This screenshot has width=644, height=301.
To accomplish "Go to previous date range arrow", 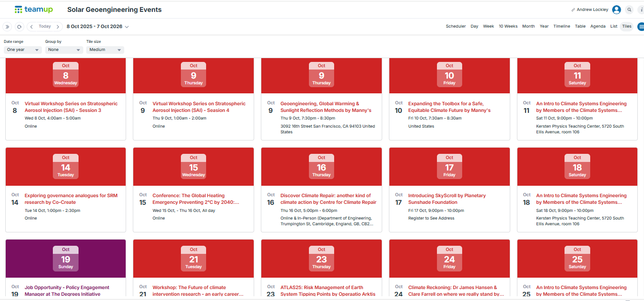I will coord(31,27).
